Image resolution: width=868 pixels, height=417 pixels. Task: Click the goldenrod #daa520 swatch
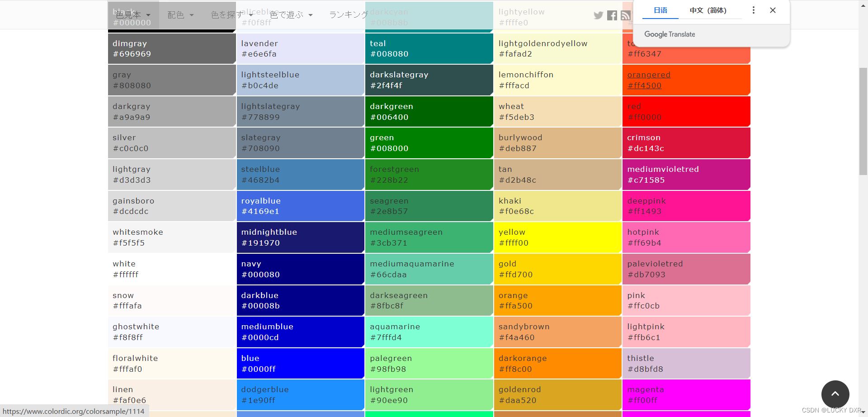558,395
